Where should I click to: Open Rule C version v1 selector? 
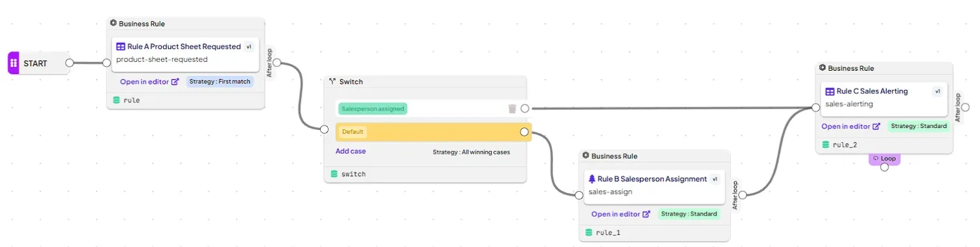[x=937, y=91]
